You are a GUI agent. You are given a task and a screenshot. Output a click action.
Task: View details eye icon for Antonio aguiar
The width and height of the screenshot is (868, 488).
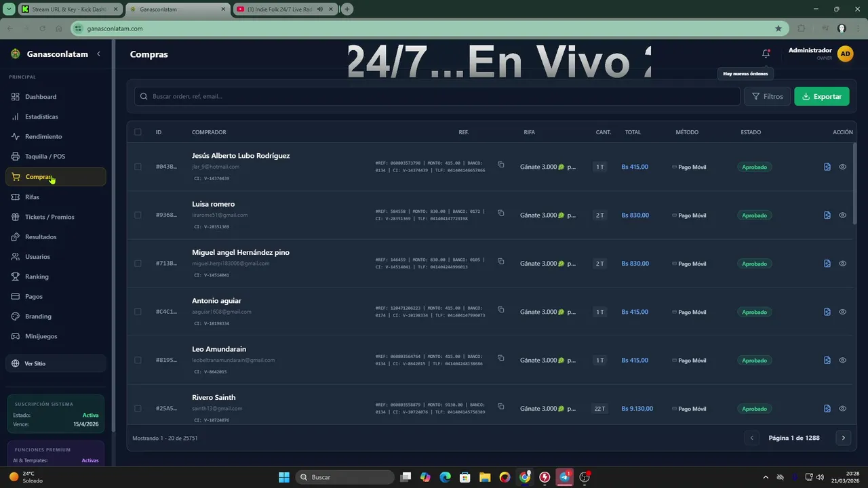(843, 312)
